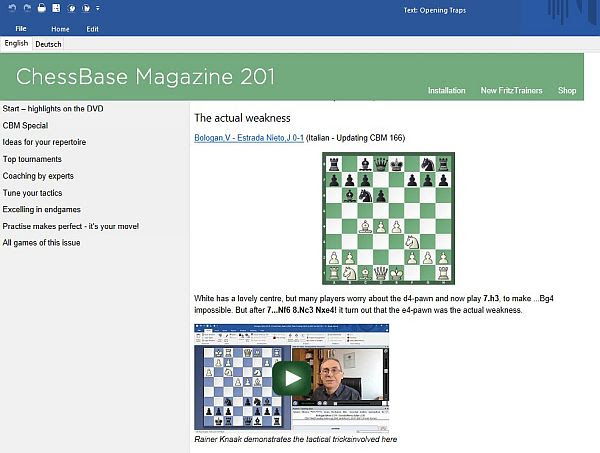
Task: Click the save disk icon
Action: point(57,8)
